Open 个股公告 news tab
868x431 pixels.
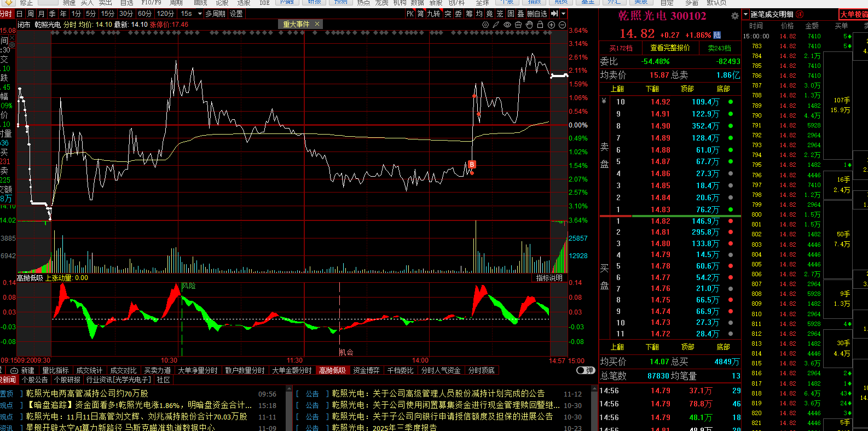point(35,380)
